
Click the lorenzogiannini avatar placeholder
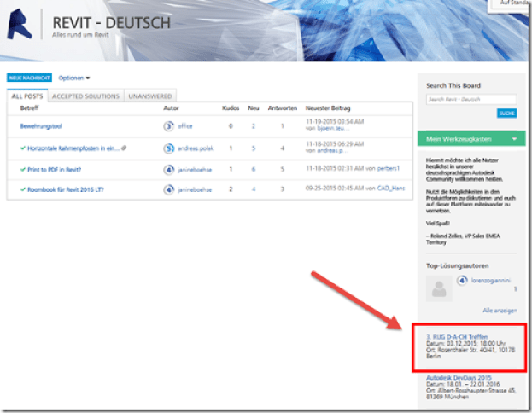439,288
